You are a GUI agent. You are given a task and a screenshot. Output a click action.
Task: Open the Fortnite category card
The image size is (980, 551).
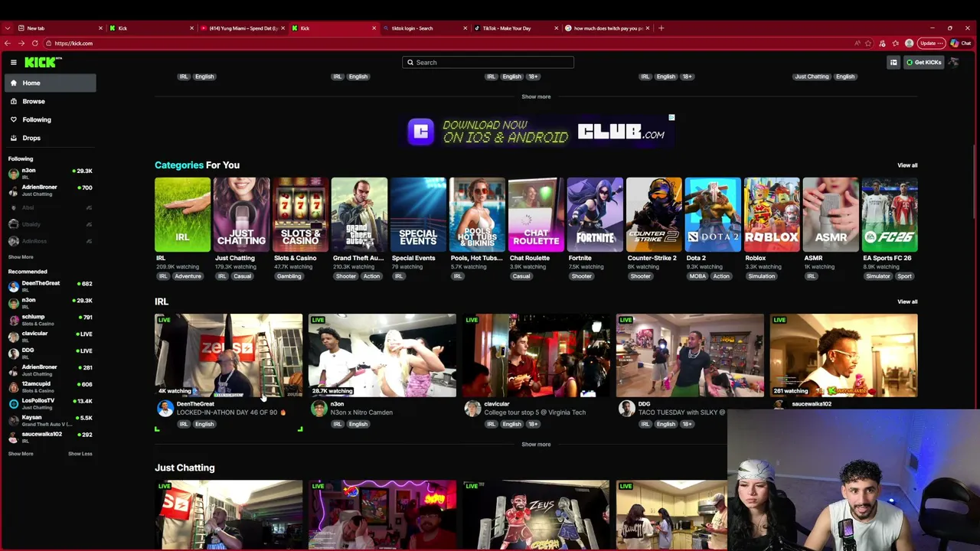[x=595, y=215]
